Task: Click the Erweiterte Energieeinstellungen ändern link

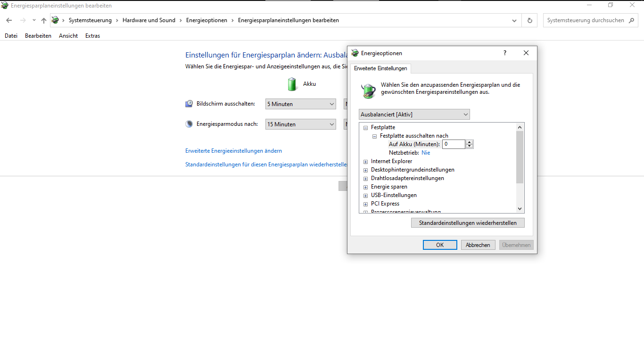Action: [x=233, y=150]
